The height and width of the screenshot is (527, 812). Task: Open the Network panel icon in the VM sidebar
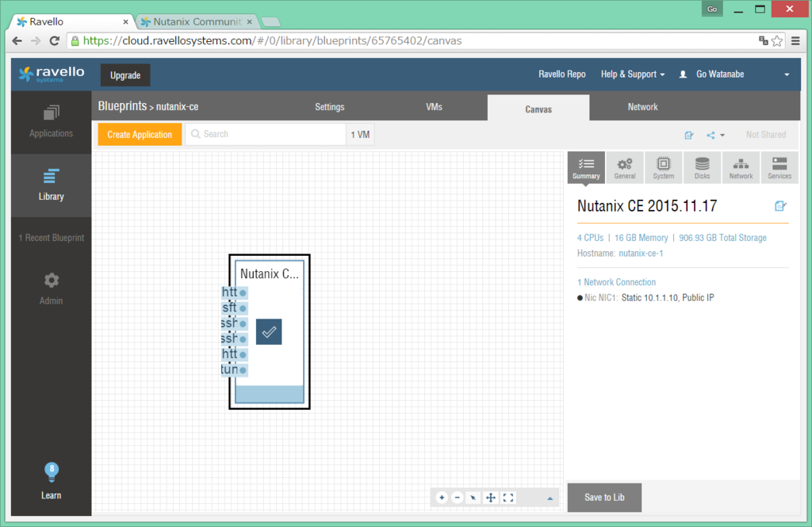tap(741, 167)
